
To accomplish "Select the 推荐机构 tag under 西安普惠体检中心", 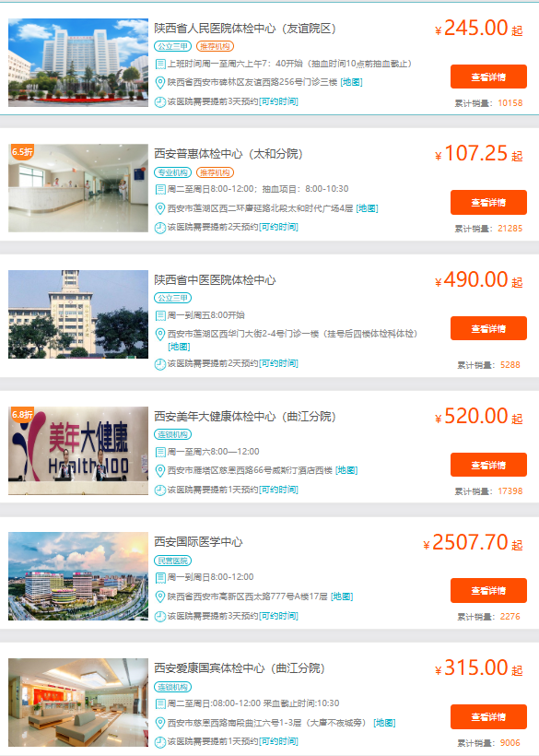I will pos(215,172).
